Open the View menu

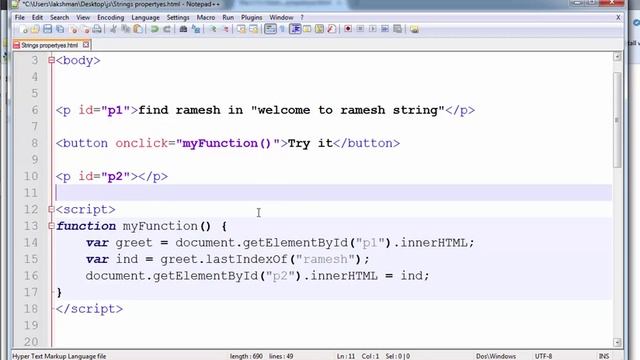[x=83, y=18]
